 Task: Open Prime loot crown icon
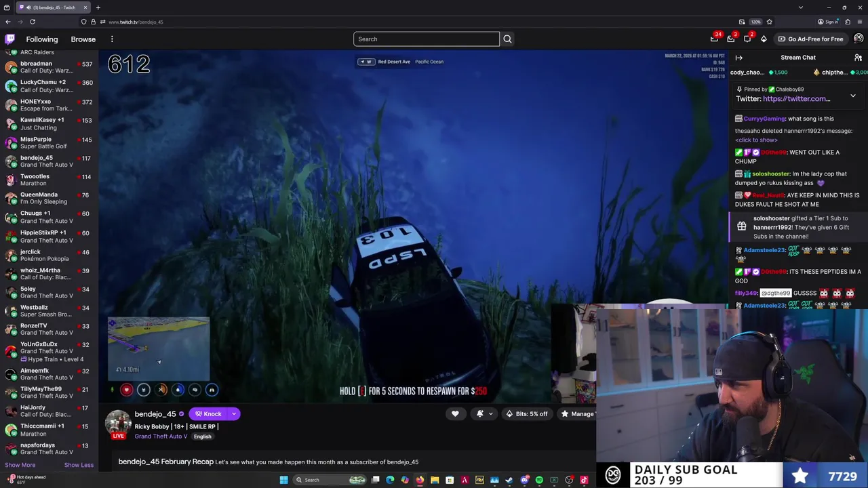pyautogui.click(x=715, y=39)
